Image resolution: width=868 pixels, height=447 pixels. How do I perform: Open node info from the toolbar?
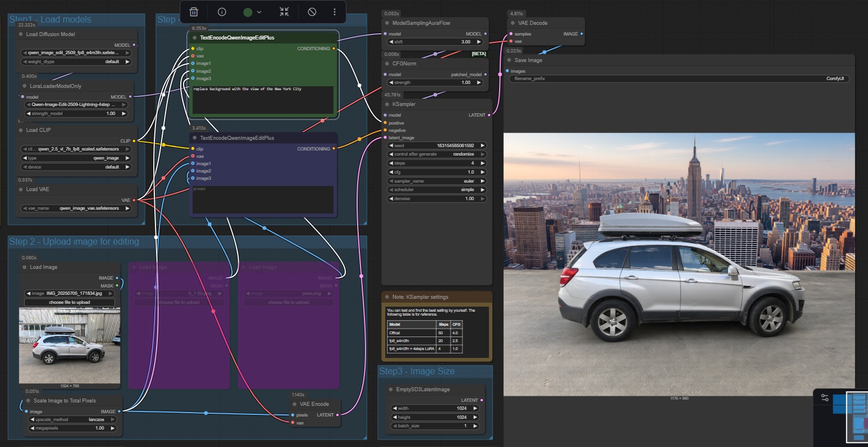(222, 12)
